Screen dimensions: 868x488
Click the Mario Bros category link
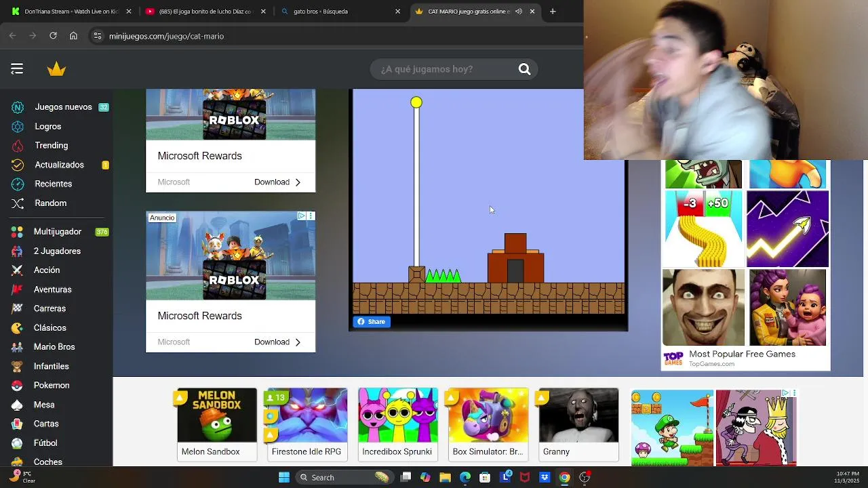pyautogui.click(x=54, y=346)
